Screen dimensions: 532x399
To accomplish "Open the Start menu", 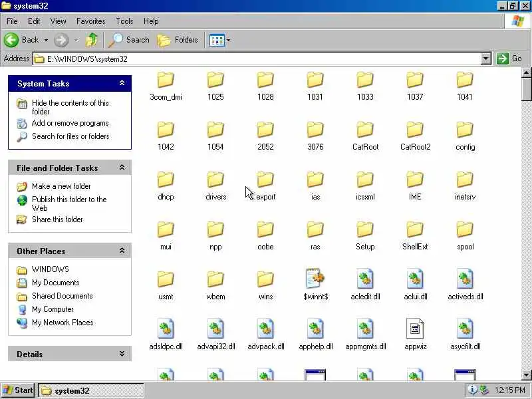I will 18,390.
